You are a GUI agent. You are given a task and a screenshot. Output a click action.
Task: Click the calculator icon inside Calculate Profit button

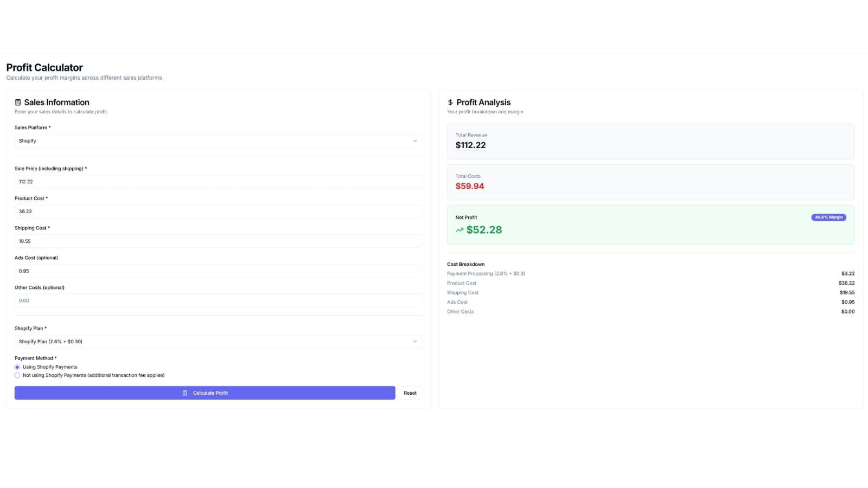[x=185, y=393]
